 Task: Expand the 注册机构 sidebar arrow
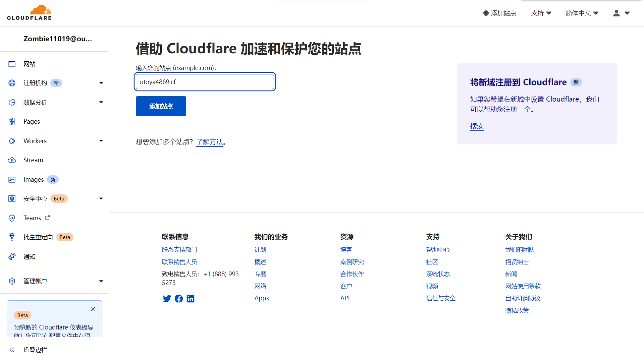click(x=101, y=83)
